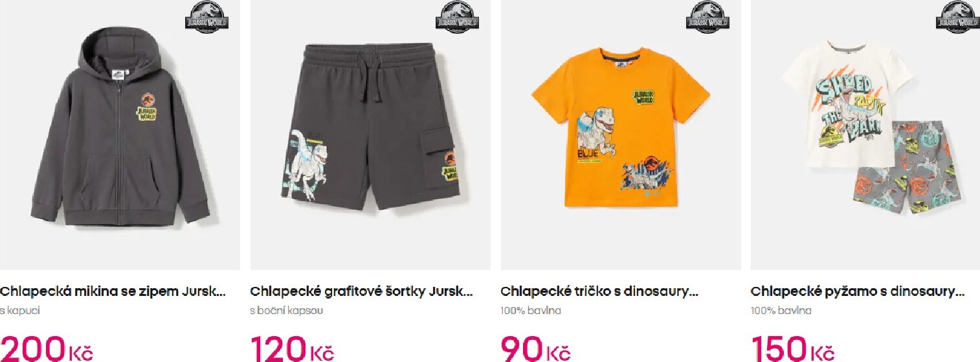Viewport: 980px width, 362px height.
Task: Click Jurassic World logo above the grey hoodie
Action: [x=206, y=17]
